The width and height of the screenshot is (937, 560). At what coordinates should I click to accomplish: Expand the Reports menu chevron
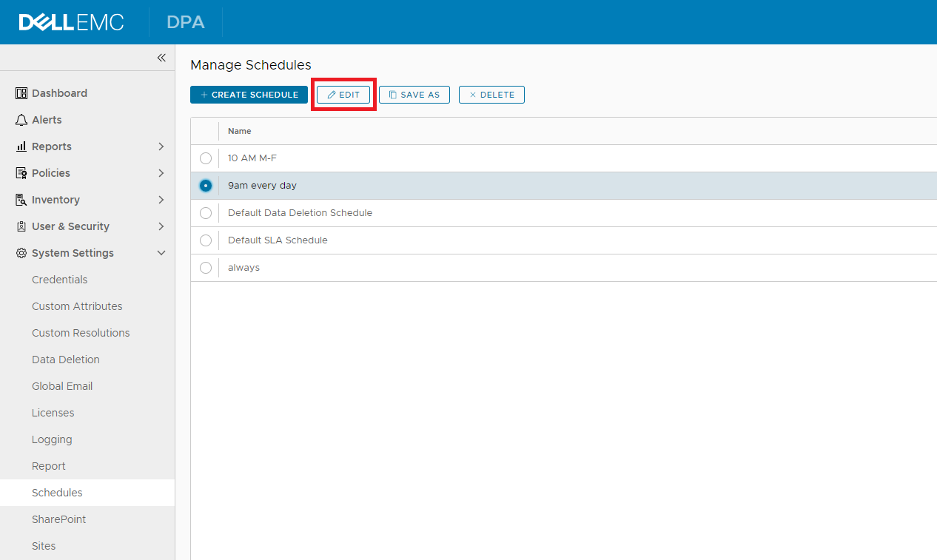(161, 146)
